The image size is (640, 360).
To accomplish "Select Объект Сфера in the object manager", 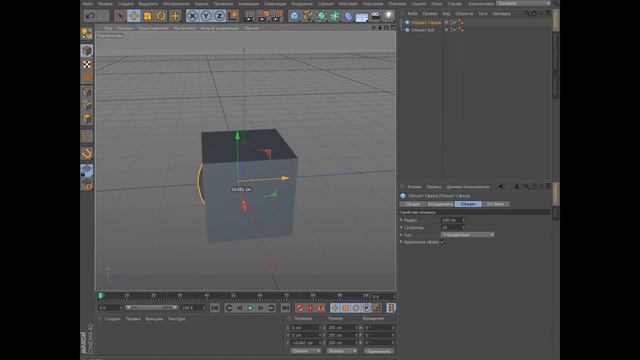I will click(x=426, y=22).
